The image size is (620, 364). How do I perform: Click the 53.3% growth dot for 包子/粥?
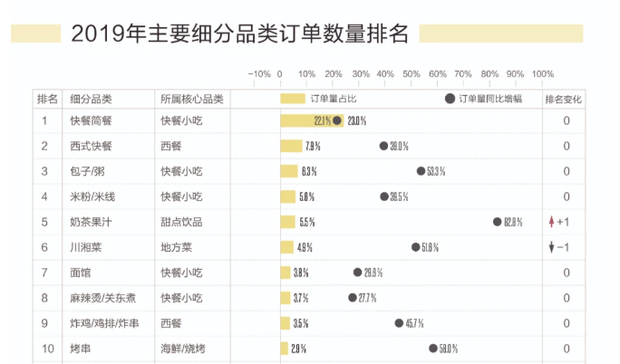pos(421,171)
